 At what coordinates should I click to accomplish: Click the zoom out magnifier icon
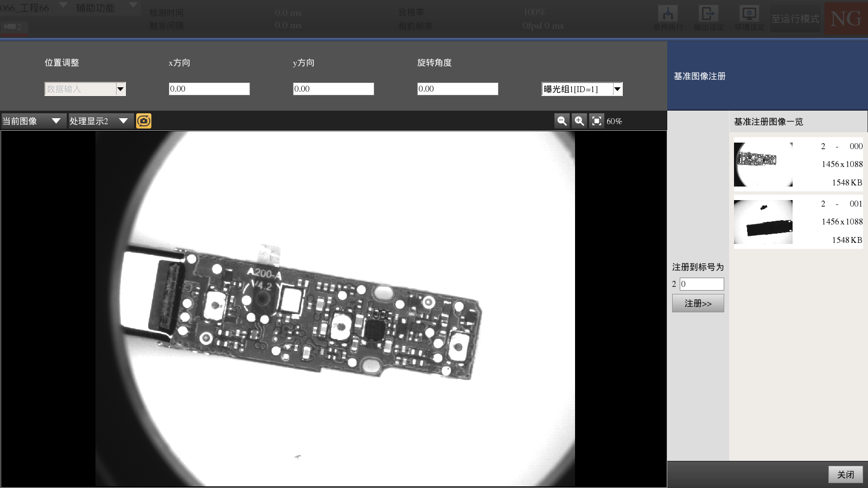(x=562, y=121)
